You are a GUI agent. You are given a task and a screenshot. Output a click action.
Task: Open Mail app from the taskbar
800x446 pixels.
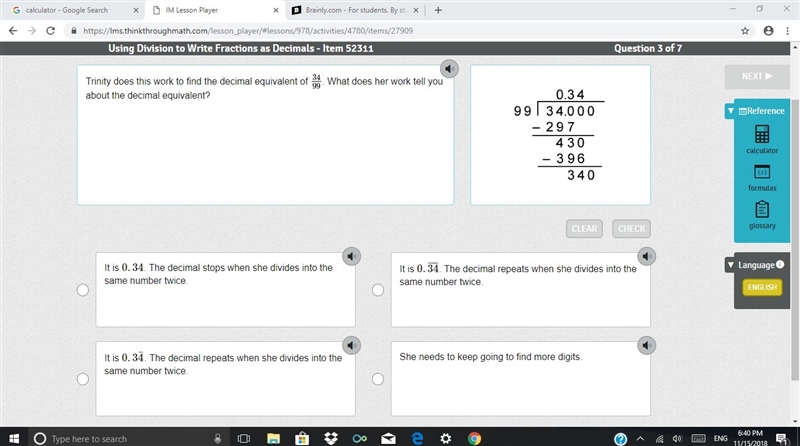click(388, 438)
